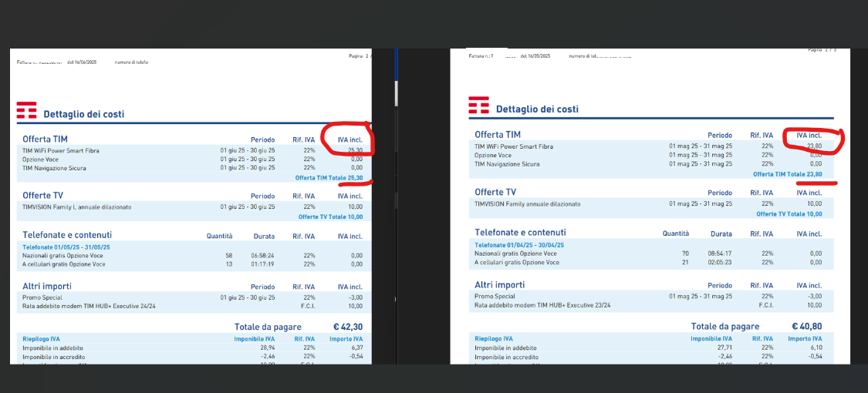This screenshot has width=868, height=393.
Task: Click 'Totale da pagare' label in May invoice
Action: pyautogui.click(x=725, y=326)
